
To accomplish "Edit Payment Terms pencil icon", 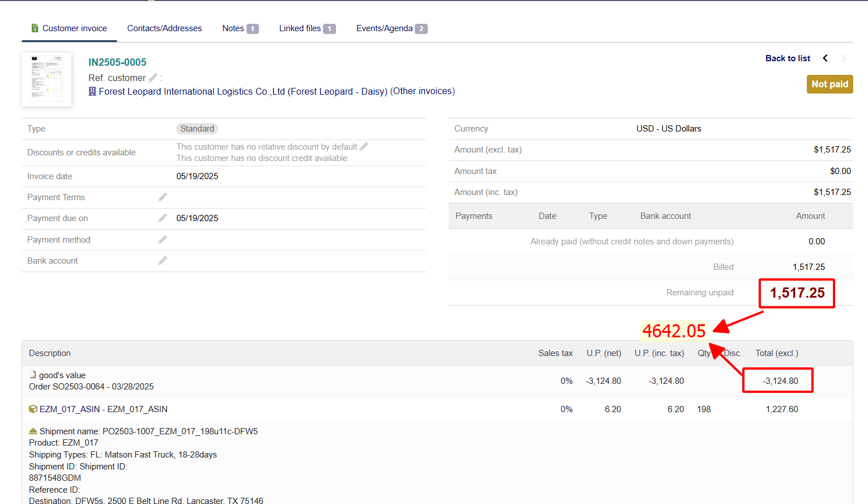I will [x=163, y=197].
